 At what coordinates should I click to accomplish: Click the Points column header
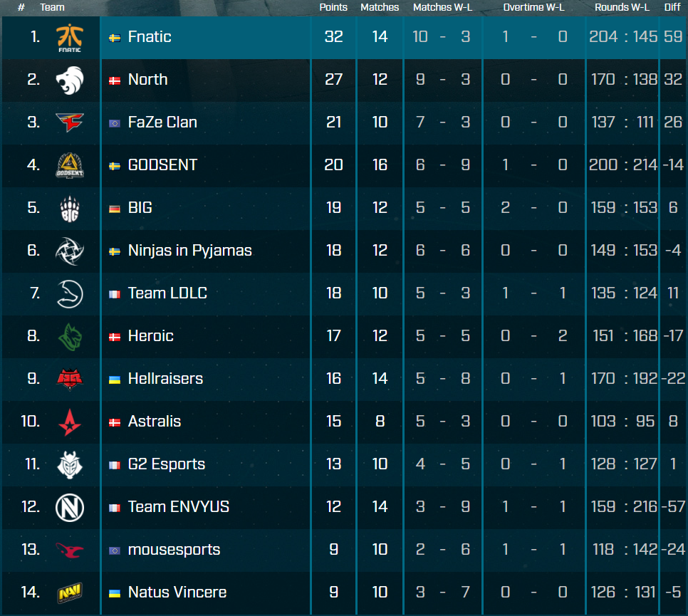click(333, 7)
